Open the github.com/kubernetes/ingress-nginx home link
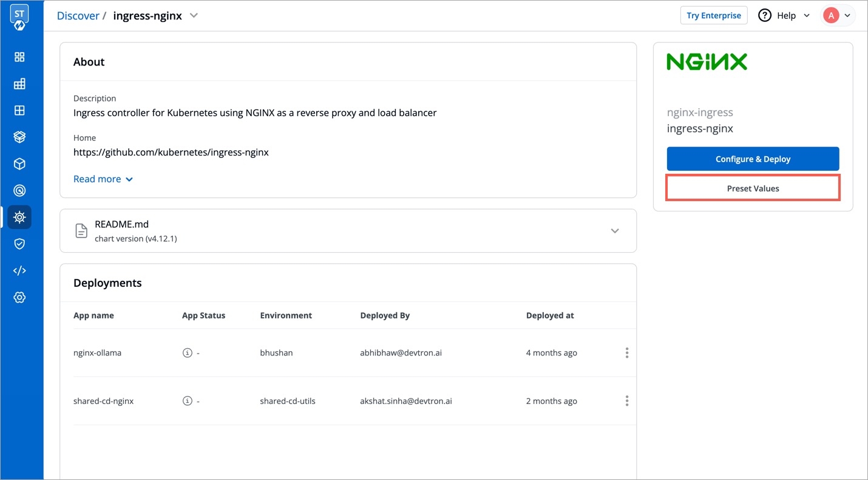This screenshot has width=868, height=480. pyautogui.click(x=171, y=153)
